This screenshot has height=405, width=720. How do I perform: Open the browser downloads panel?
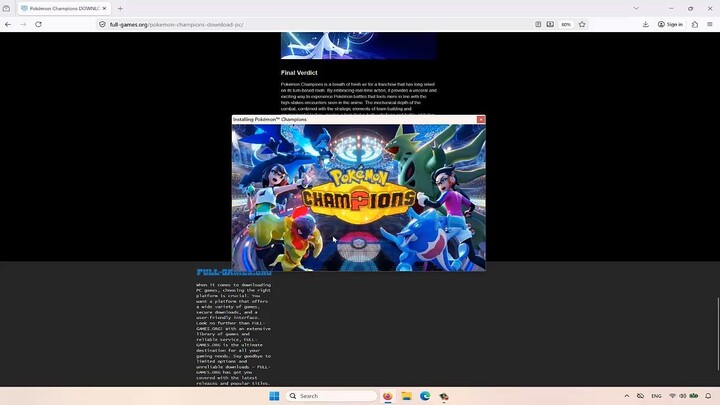(x=645, y=24)
